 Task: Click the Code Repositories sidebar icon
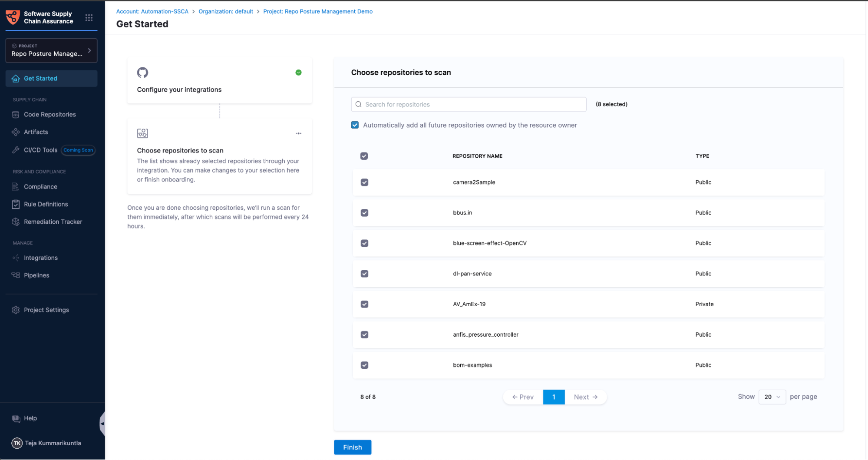tap(16, 115)
